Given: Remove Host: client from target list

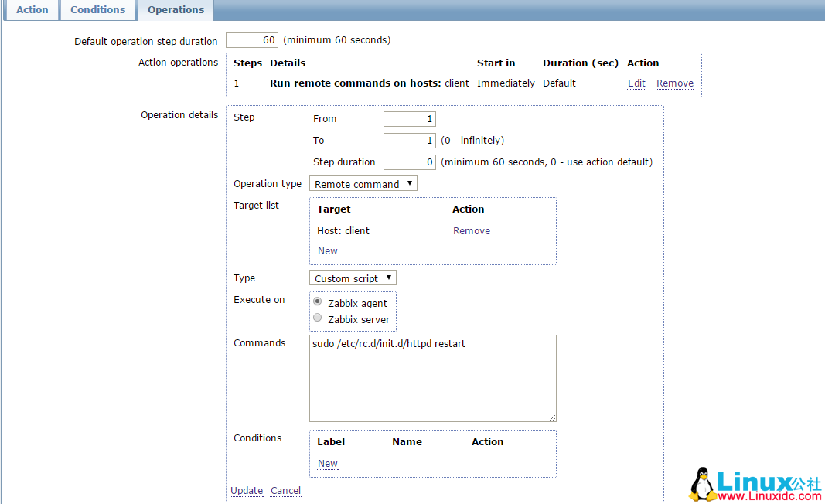Looking at the screenshot, I should tap(472, 231).
